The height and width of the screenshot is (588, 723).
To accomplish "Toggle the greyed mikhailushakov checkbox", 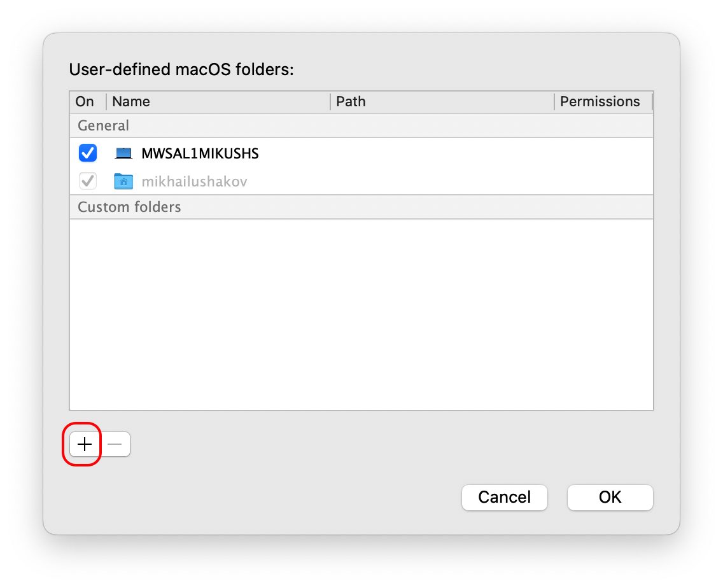I will (x=87, y=181).
